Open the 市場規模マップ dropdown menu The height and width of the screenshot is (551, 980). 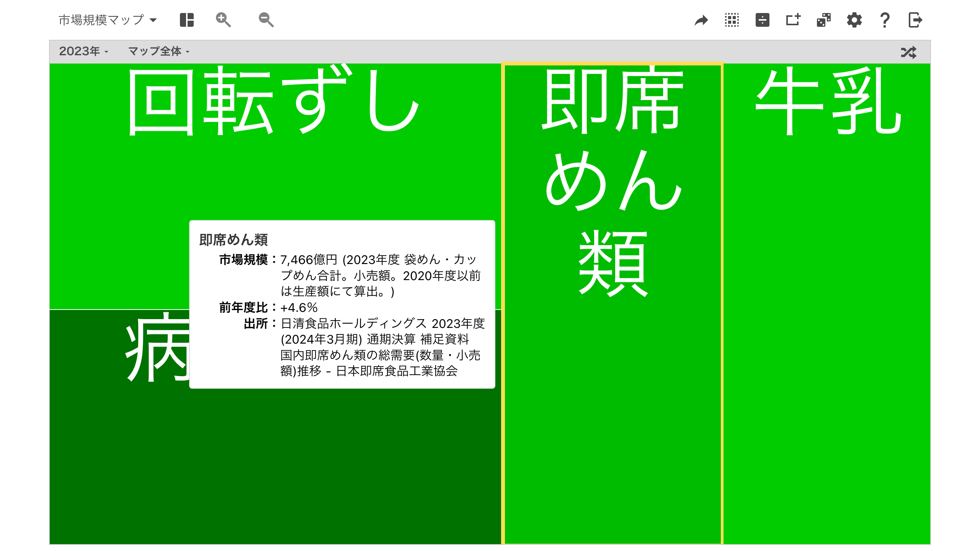click(x=108, y=20)
